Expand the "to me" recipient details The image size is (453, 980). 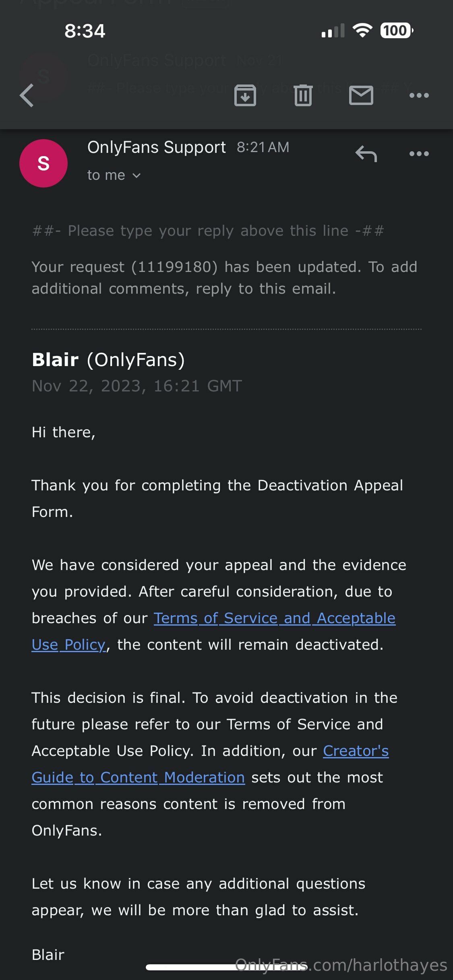[x=114, y=175]
